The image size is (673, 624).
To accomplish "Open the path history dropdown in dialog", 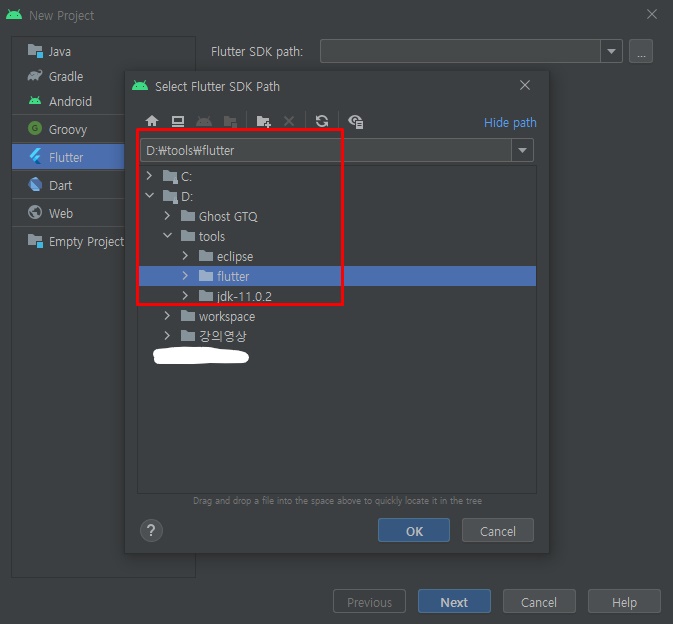I will tap(522, 150).
